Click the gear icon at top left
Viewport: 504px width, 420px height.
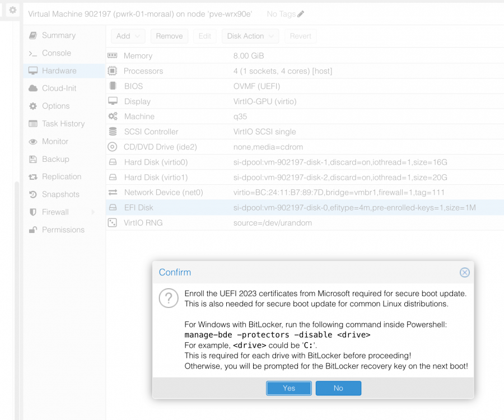point(12,10)
